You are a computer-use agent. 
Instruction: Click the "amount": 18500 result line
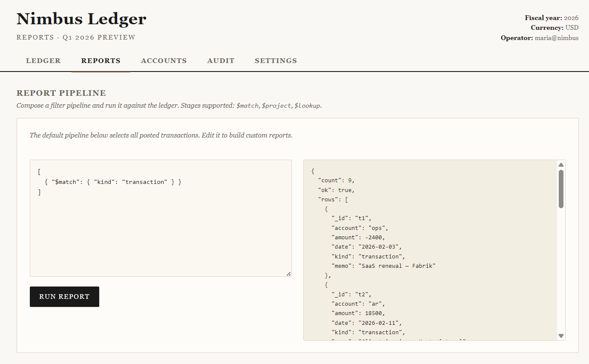pos(359,313)
